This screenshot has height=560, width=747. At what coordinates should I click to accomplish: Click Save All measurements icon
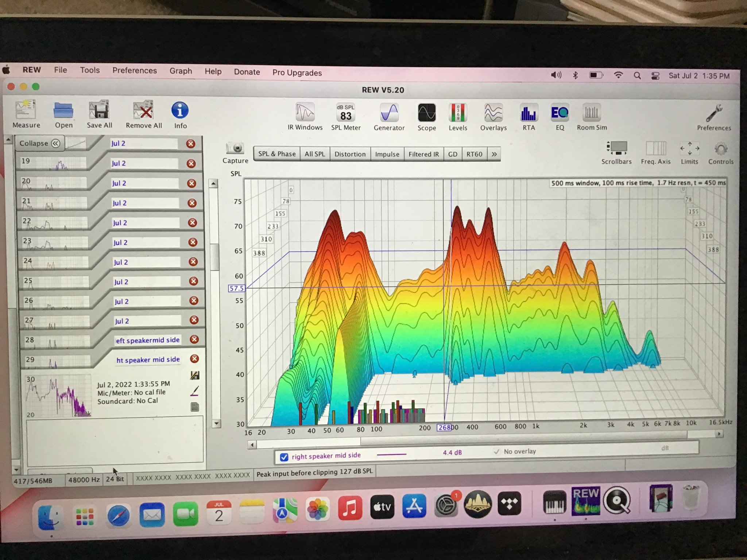click(x=99, y=114)
